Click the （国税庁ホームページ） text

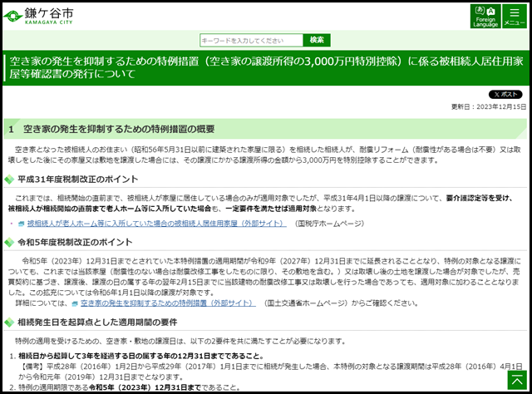click(329, 224)
